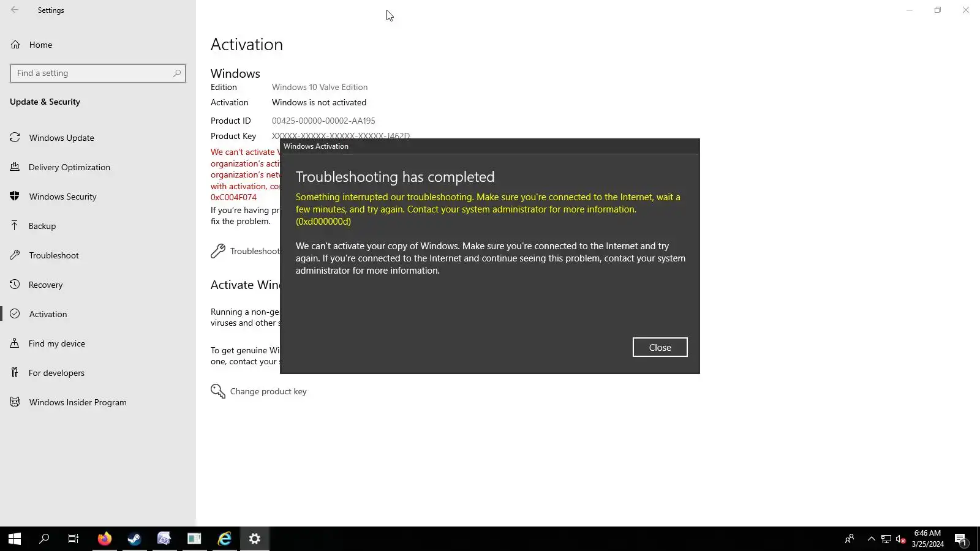The width and height of the screenshot is (980, 551).
Task: Minimize the Settings window
Action: (x=910, y=10)
